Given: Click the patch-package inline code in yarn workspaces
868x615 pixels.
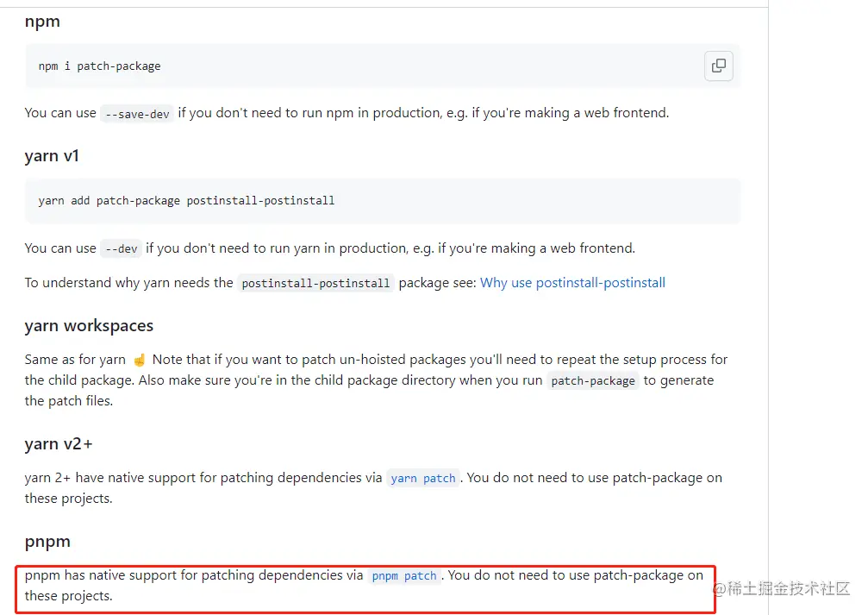Looking at the screenshot, I should coord(593,381).
